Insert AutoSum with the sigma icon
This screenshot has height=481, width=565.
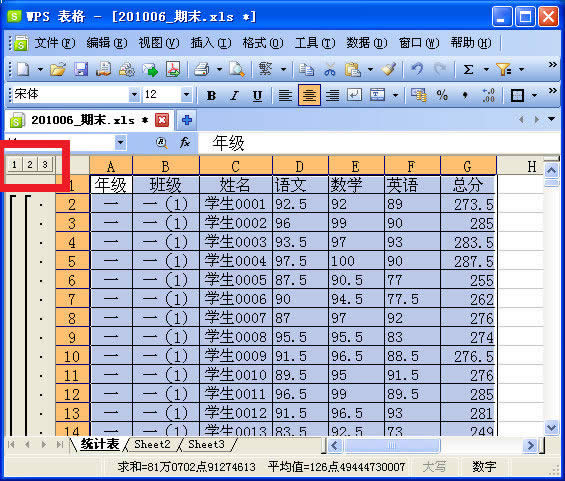click(x=468, y=69)
